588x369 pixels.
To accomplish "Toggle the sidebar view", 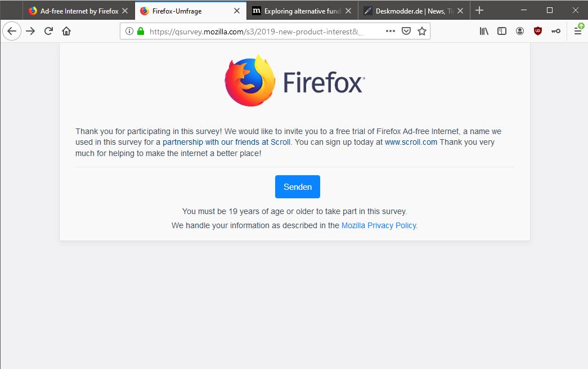I will click(x=502, y=31).
